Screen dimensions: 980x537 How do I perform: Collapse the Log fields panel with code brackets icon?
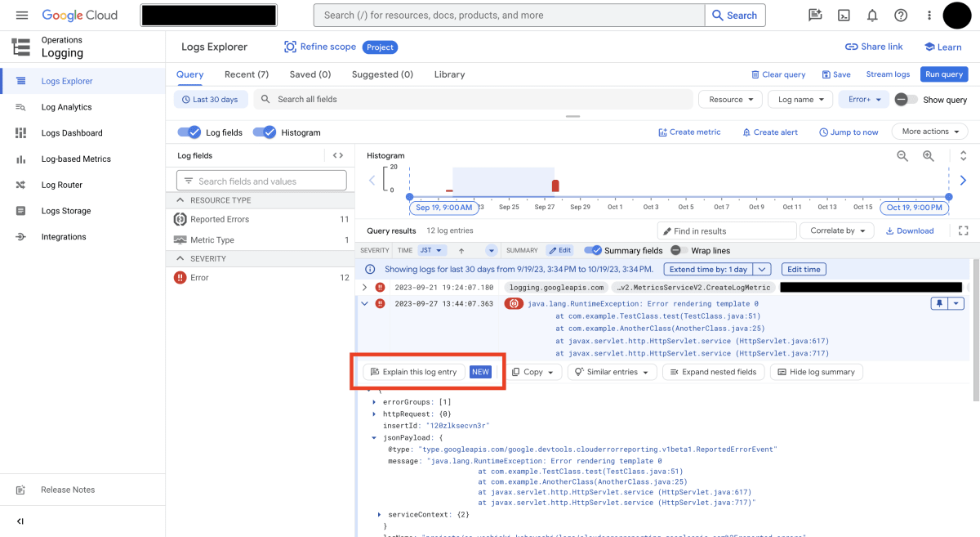tap(338, 155)
